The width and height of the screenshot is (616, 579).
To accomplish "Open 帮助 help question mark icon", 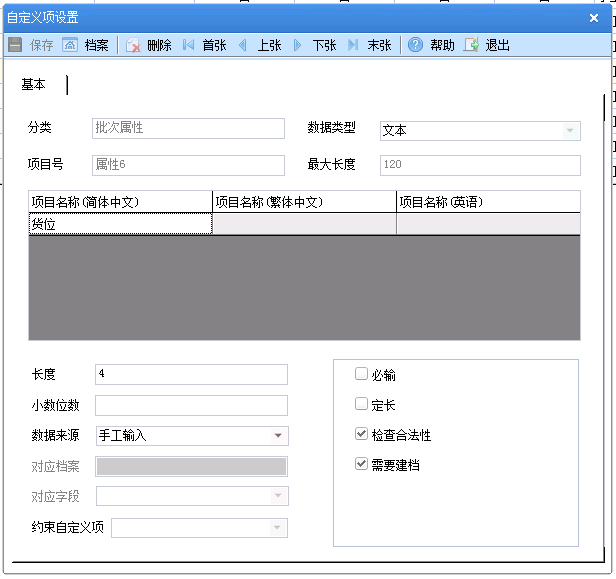I will [415, 45].
